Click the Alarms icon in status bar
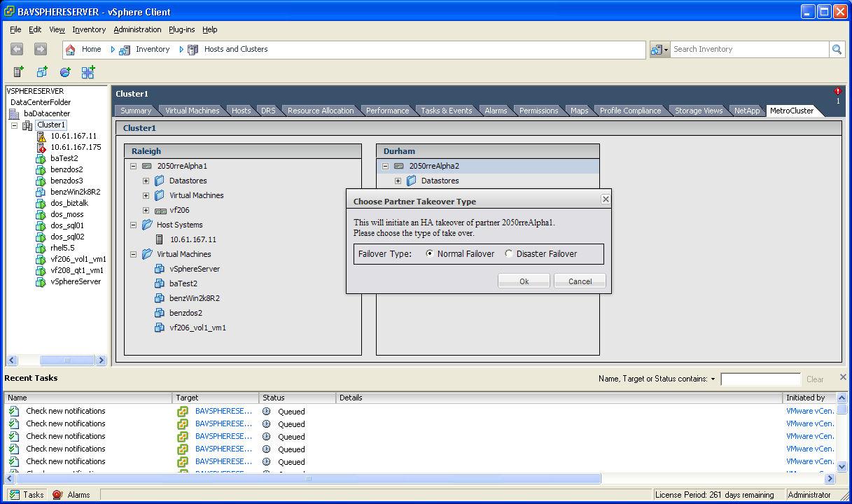Screen dimensions: 852x504 (x=57, y=494)
